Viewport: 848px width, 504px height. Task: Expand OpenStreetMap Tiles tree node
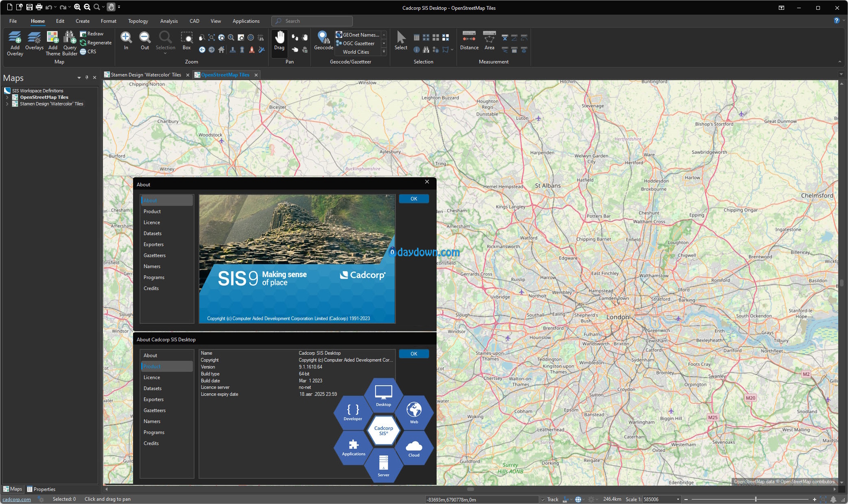[x=7, y=97]
